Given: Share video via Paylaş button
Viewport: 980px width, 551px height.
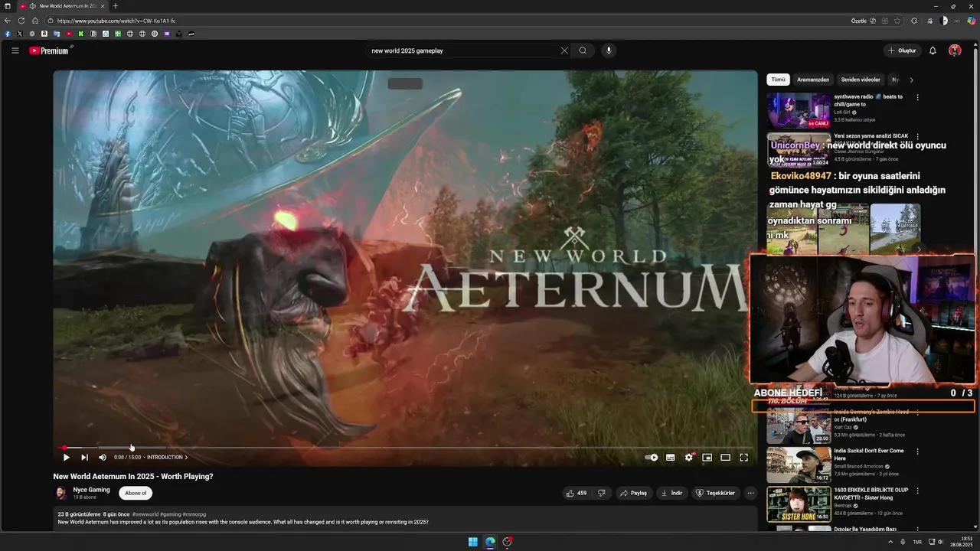Looking at the screenshot, I should pos(633,493).
